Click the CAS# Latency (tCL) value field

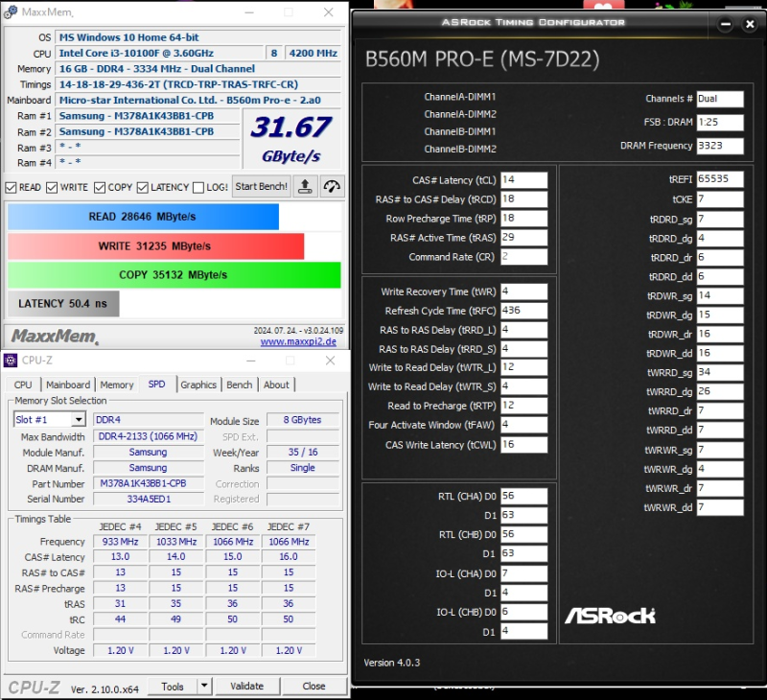point(523,179)
